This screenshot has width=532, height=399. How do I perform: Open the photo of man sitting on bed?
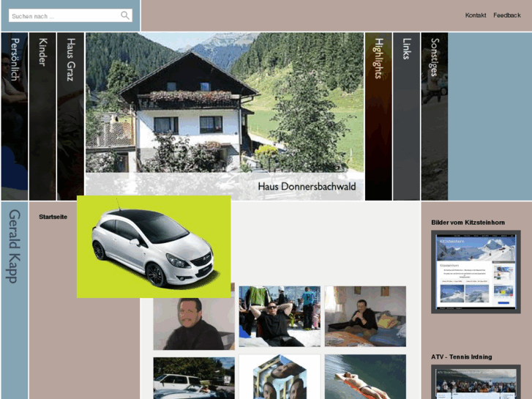(365, 316)
